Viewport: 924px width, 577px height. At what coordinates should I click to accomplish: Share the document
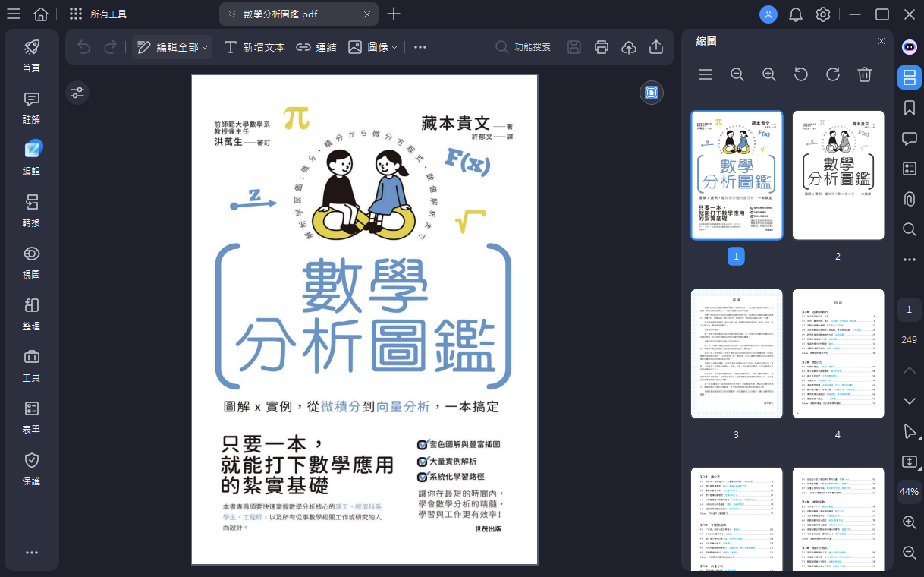pos(656,47)
